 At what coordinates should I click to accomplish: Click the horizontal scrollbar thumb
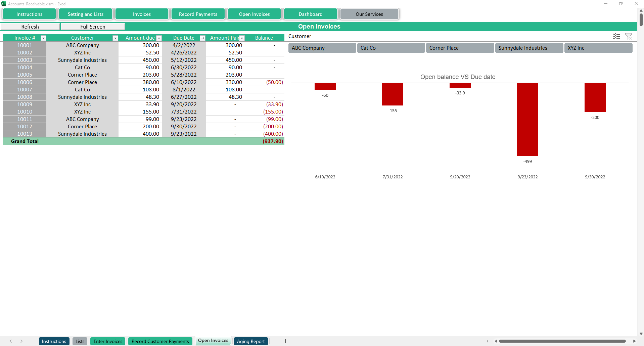tap(562, 341)
